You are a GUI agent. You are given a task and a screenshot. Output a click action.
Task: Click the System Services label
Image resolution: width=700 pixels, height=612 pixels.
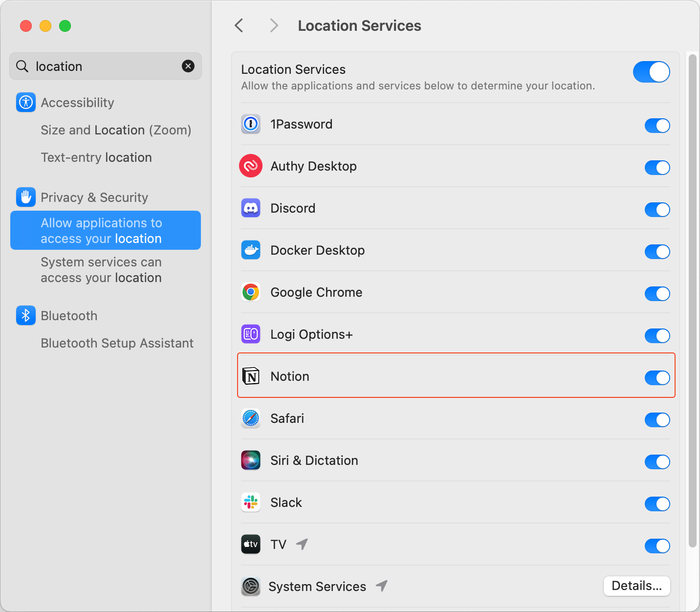click(x=317, y=587)
